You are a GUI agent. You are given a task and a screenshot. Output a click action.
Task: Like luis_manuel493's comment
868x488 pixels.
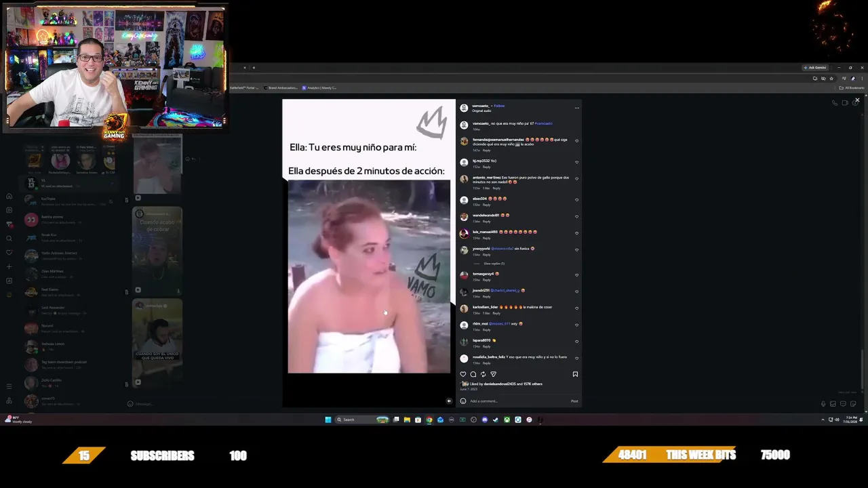[576, 233]
